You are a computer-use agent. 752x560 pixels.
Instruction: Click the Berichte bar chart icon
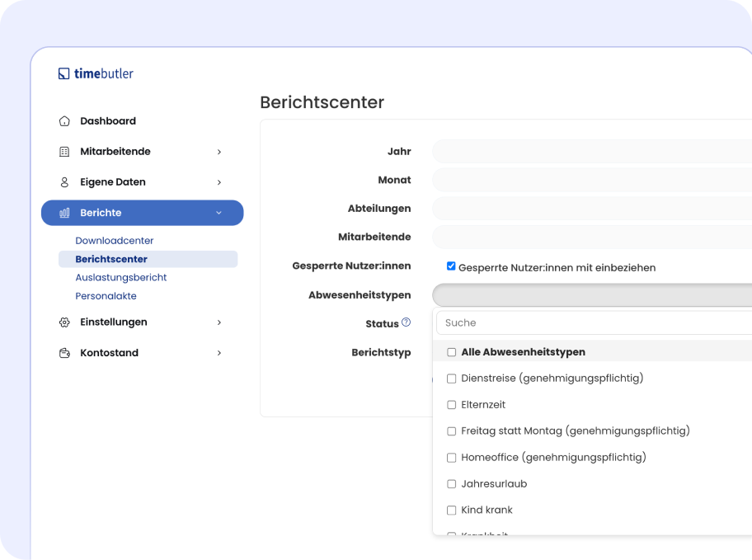pyautogui.click(x=64, y=213)
